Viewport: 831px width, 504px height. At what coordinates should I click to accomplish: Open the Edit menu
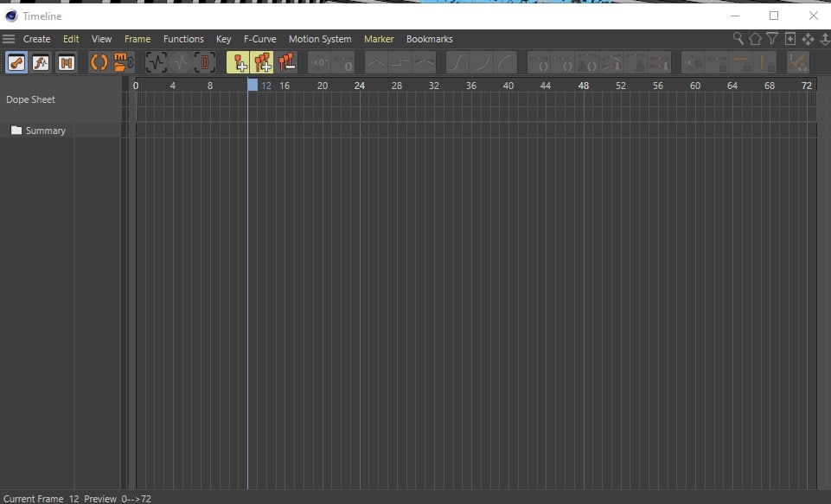point(71,39)
